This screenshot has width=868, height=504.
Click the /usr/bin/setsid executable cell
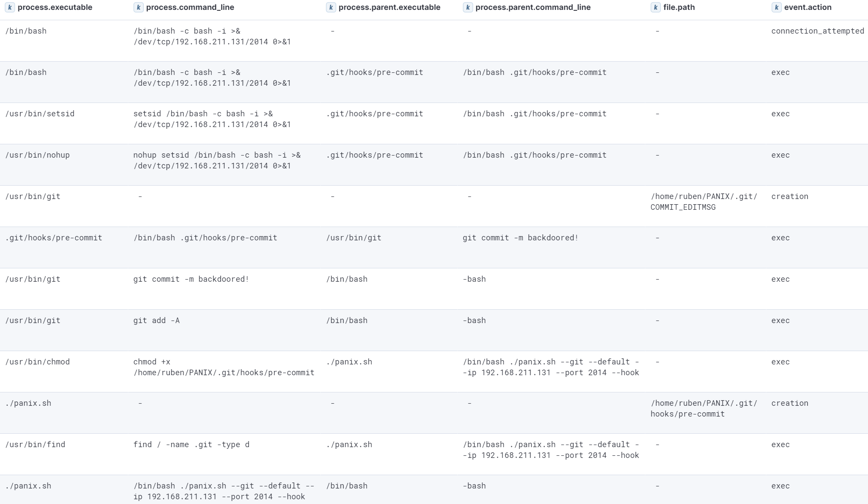coord(40,114)
